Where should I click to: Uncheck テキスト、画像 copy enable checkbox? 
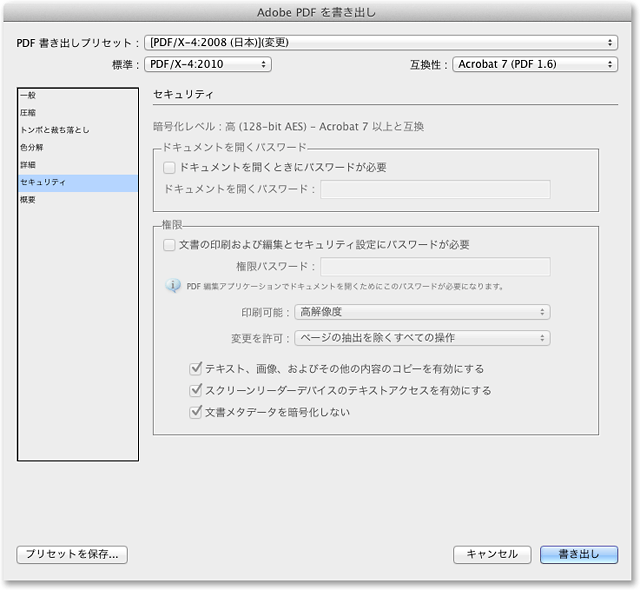click(196, 368)
